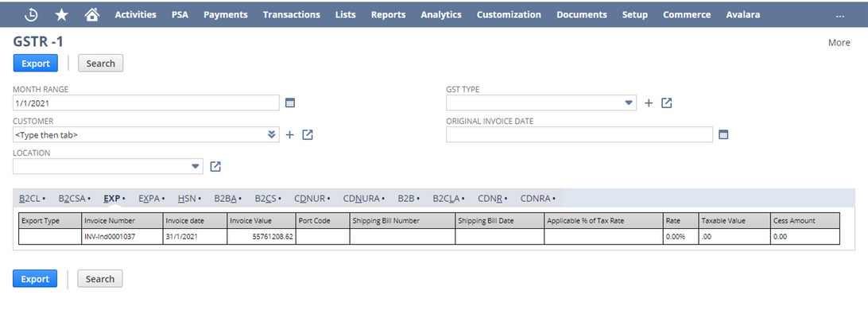The height and width of the screenshot is (314, 868).
Task: Open the PSA menu
Action: point(180,15)
